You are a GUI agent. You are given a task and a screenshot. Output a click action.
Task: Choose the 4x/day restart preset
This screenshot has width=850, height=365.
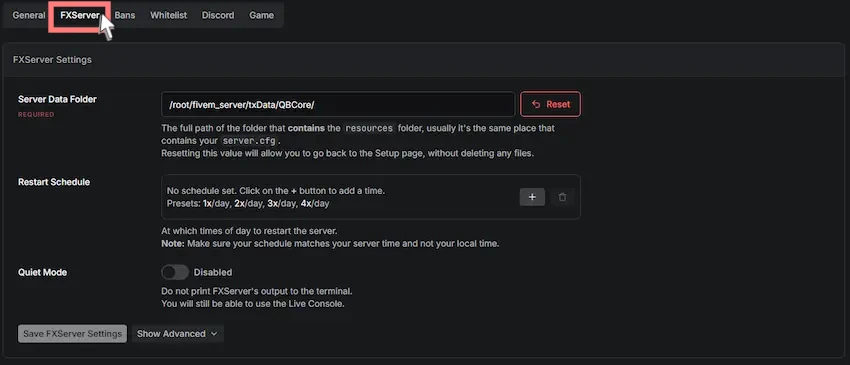pos(315,204)
